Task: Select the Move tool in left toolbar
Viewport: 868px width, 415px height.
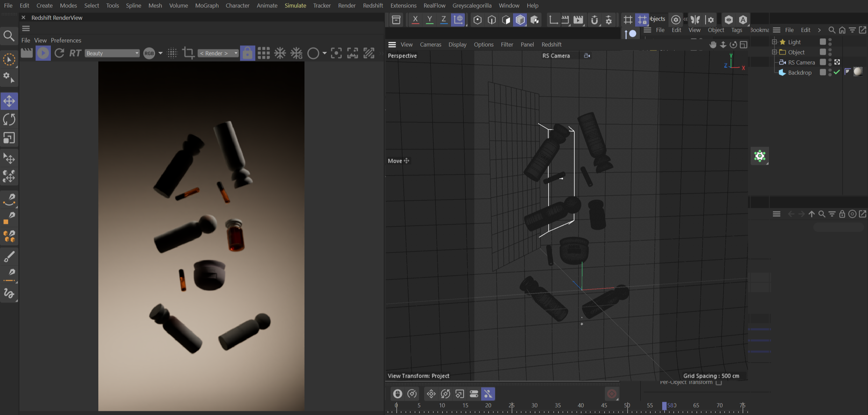Action: click(9, 101)
